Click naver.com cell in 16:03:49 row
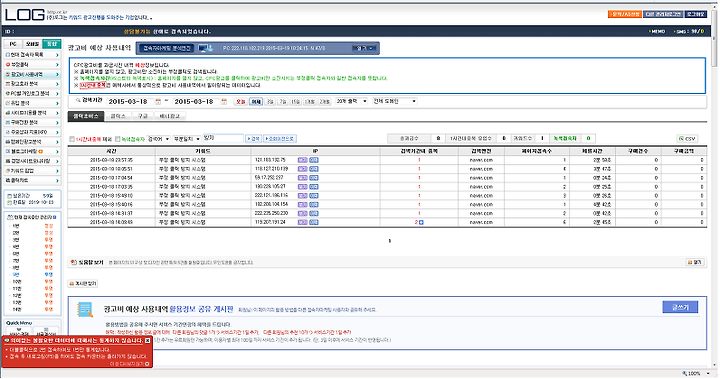 pyautogui.click(x=481, y=222)
